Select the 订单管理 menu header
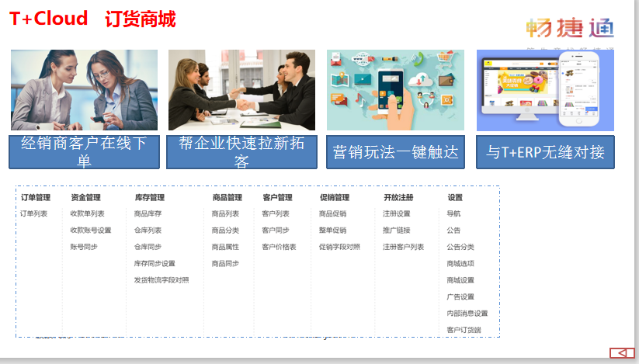639x364 pixels. [x=36, y=197]
